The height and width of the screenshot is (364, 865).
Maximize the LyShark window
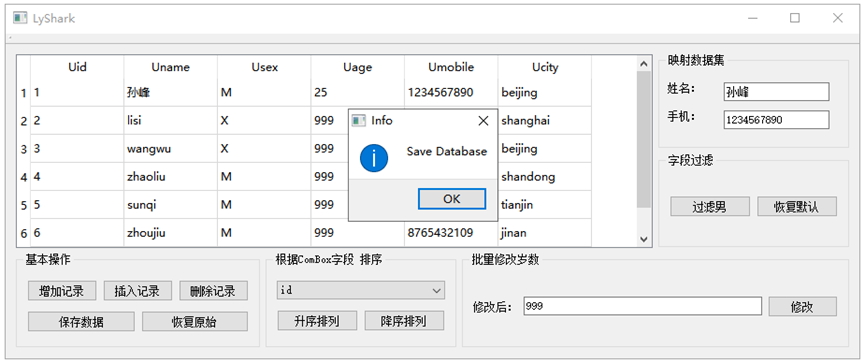795,18
